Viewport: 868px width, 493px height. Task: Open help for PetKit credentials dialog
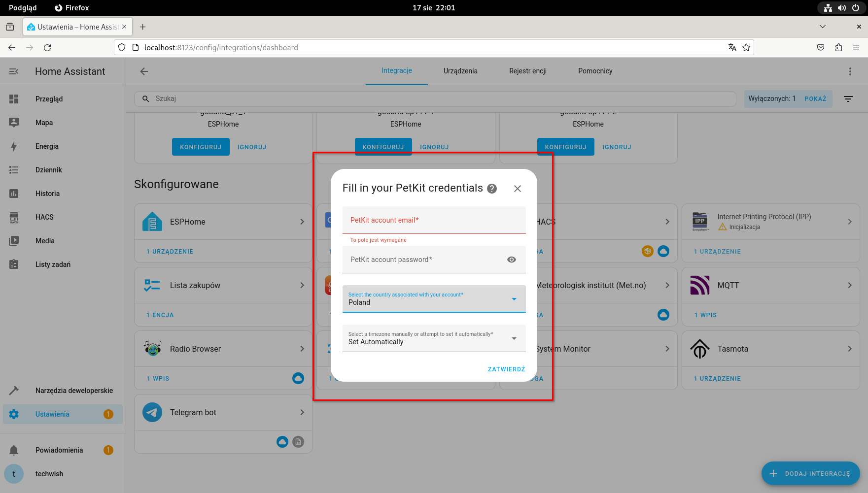click(x=492, y=189)
